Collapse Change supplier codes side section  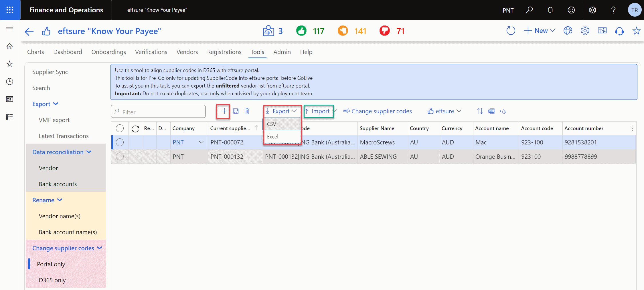[67, 248]
